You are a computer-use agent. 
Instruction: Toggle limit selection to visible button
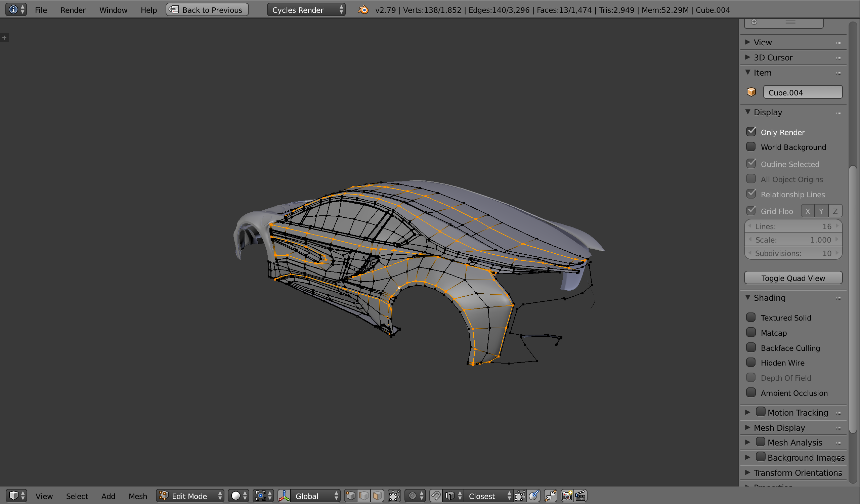pyautogui.click(x=394, y=496)
